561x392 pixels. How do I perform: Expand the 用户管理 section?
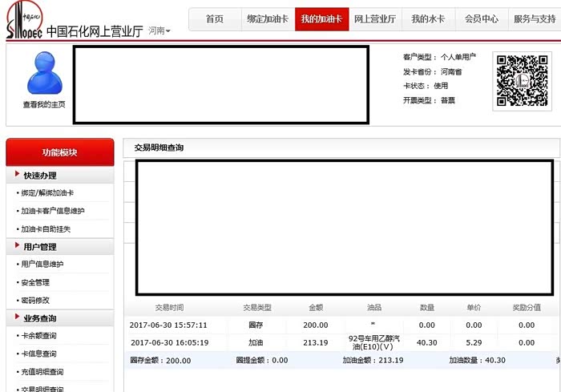(40, 247)
